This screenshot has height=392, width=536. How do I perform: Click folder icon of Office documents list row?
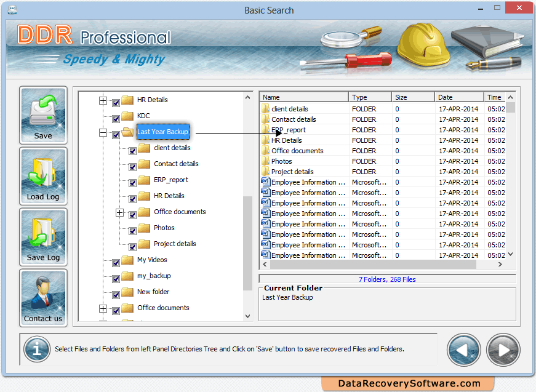point(266,151)
